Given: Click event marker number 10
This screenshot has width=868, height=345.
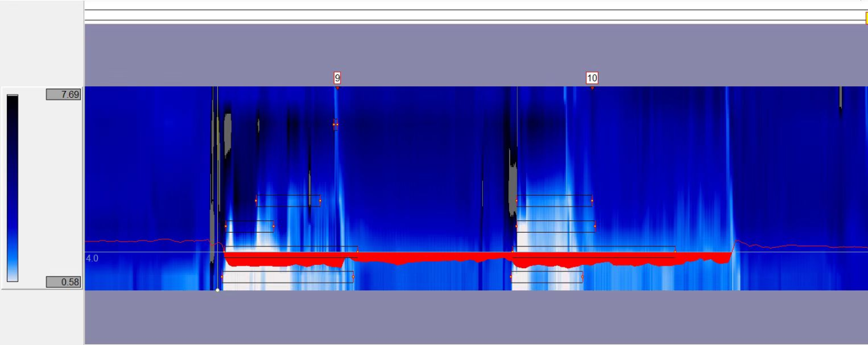Looking at the screenshot, I should coord(592,78).
